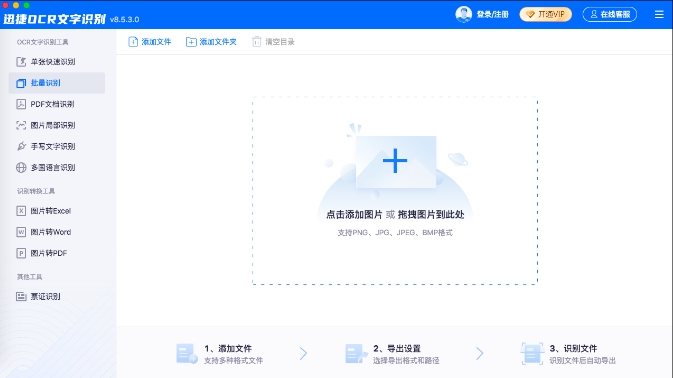Screen dimensions: 673x378
Task: Click the 图片转PDF P icon
Action: [21, 253]
